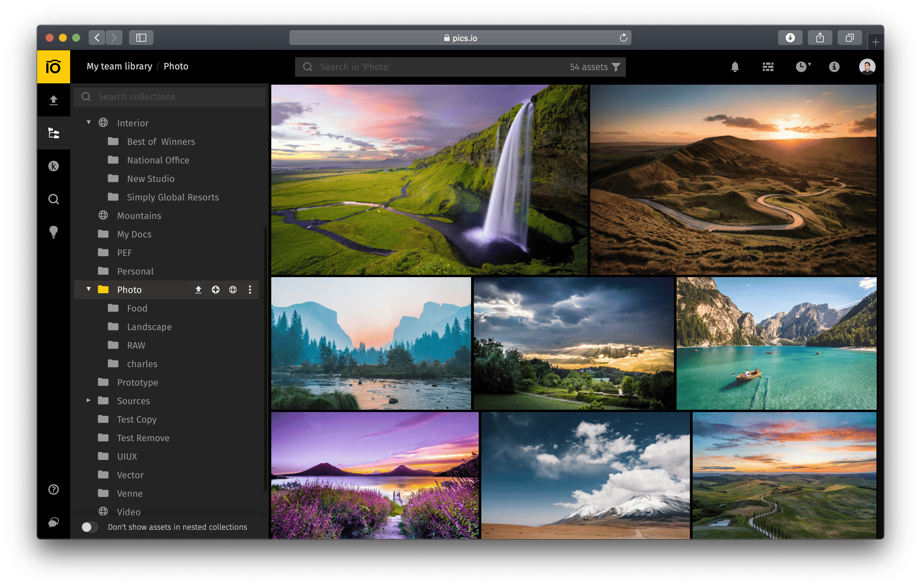The height and width of the screenshot is (588, 921).
Task: Open the keywords panel via the K icon
Action: (54, 166)
